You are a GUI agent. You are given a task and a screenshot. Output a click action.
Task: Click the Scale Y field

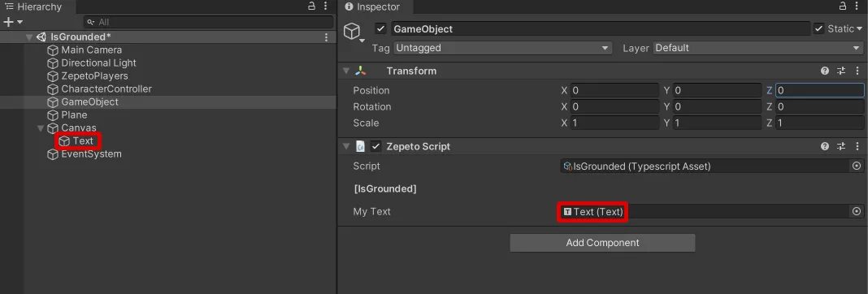[717, 123]
